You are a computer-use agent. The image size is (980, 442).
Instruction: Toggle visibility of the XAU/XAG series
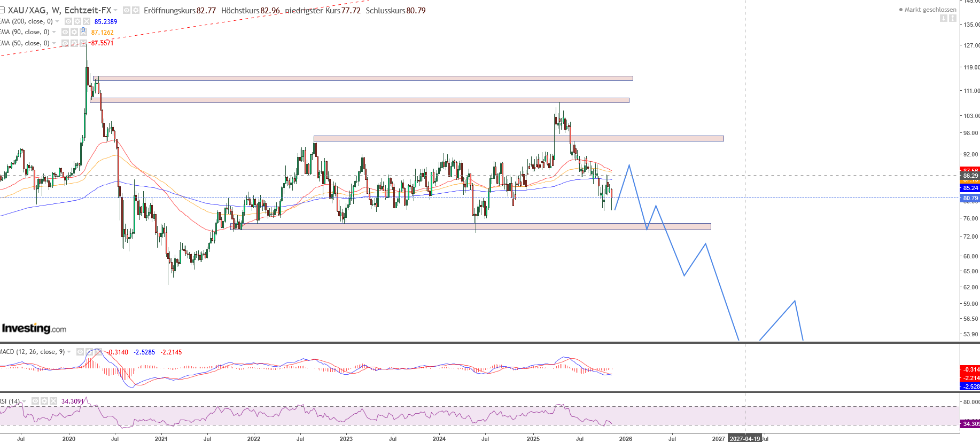click(x=127, y=10)
